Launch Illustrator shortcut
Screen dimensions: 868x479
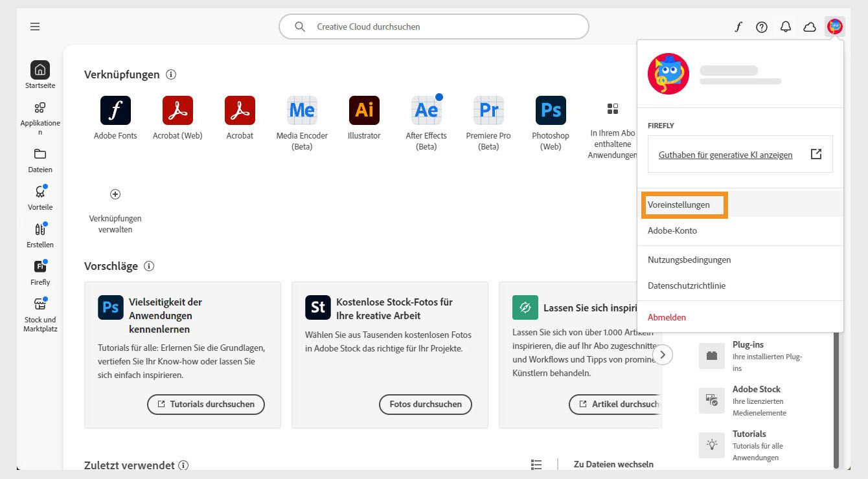(364, 118)
